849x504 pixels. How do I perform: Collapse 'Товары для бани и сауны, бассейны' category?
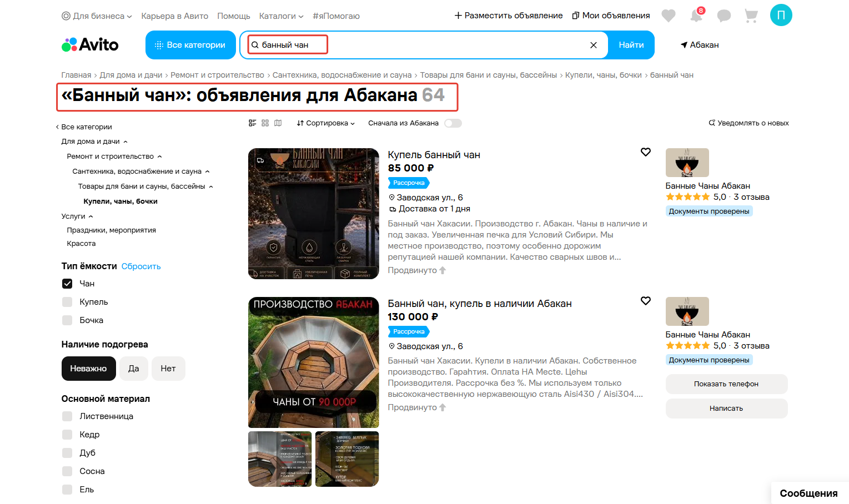pos(211,187)
